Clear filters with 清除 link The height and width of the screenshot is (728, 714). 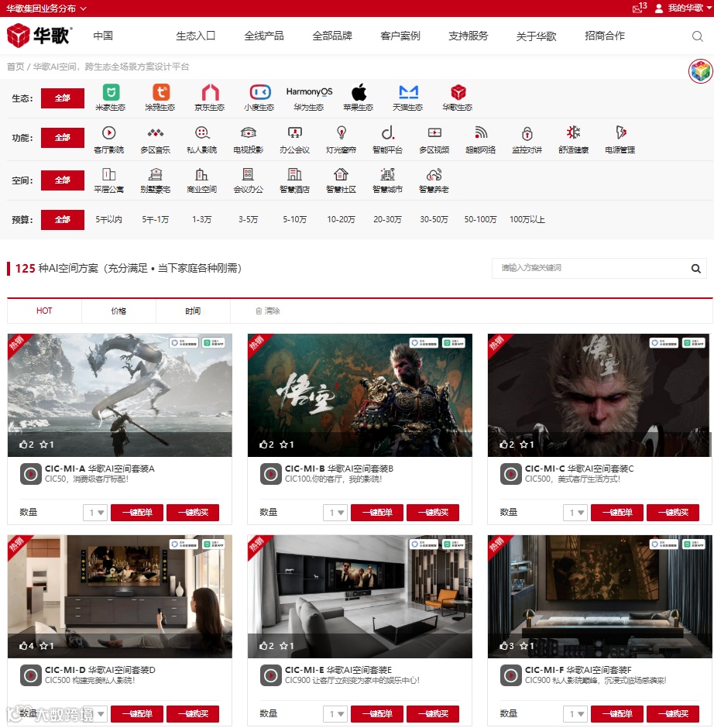click(268, 311)
